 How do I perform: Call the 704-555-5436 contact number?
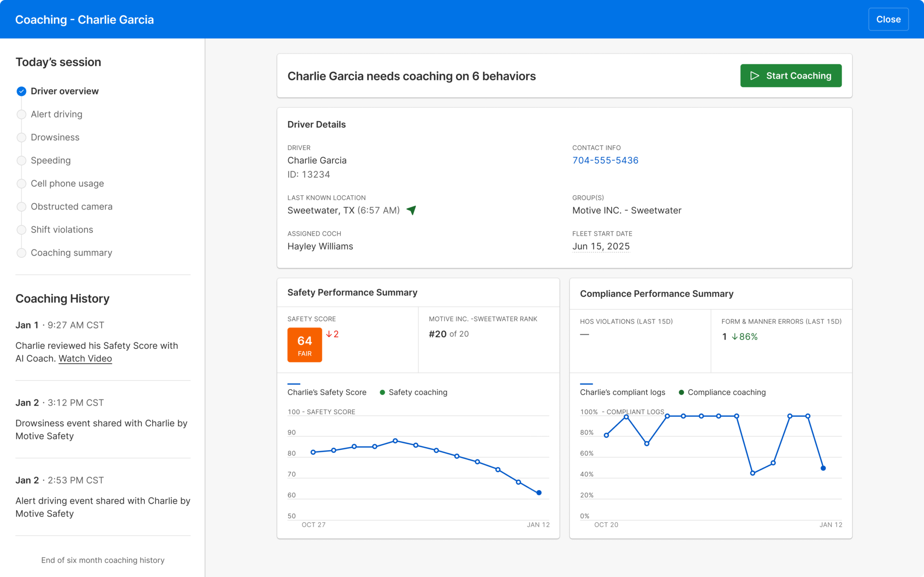pos(605,160)
